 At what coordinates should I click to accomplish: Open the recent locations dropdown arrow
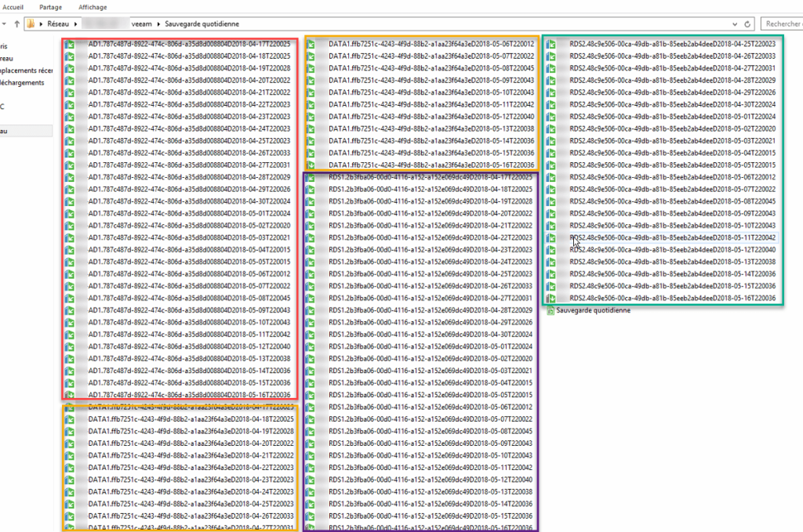pos(4,24)
